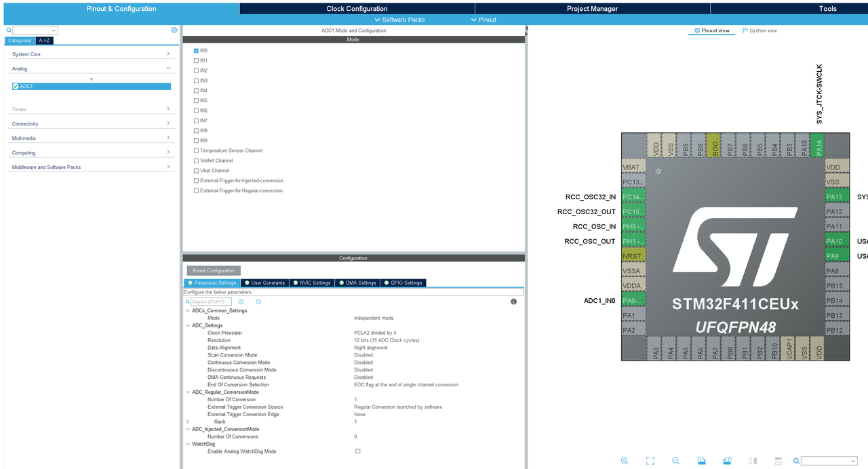Uncheck the IN0 channel checkbox
The image size is (868, 469).
click(196, 51)
